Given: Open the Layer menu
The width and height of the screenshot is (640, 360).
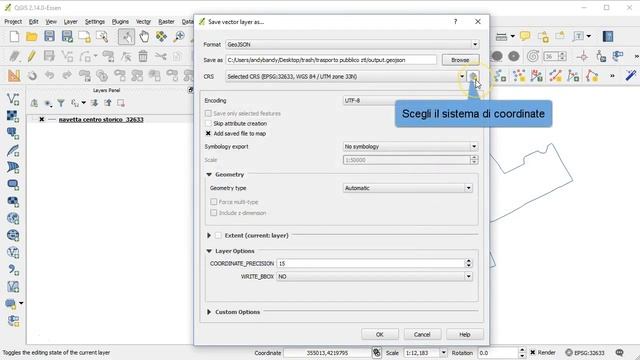Looking at the screenshot, I should (71, 22).
